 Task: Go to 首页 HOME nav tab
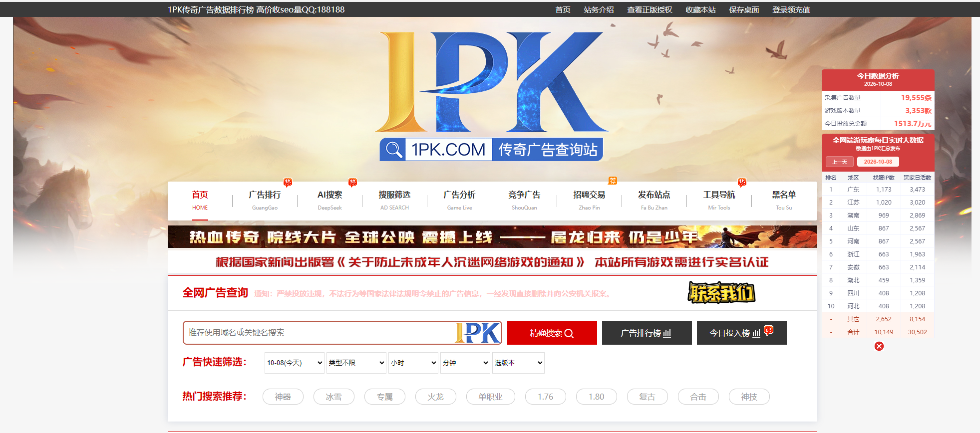(x=200, y=201)
